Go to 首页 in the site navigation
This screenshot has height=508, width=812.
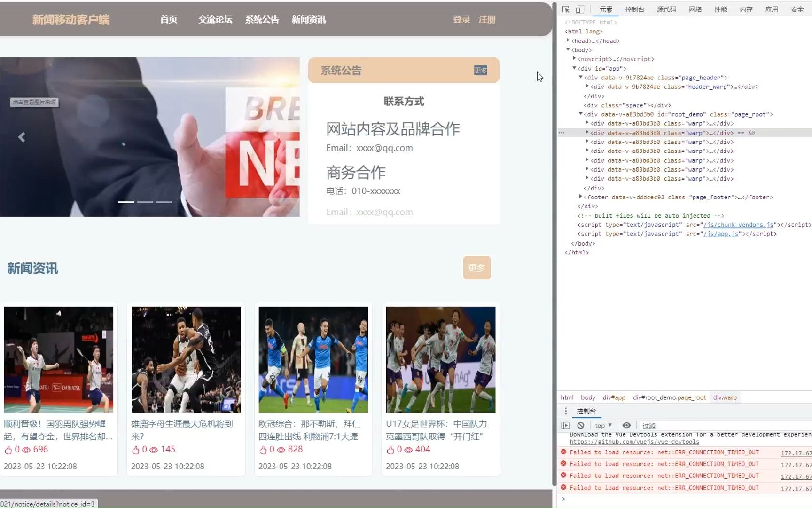169,19
